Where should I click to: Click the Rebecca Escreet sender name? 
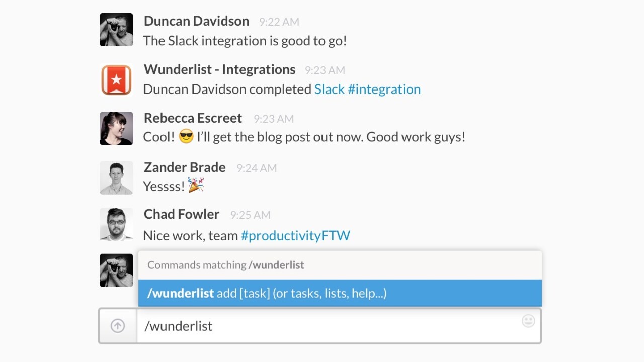point(193,118)
